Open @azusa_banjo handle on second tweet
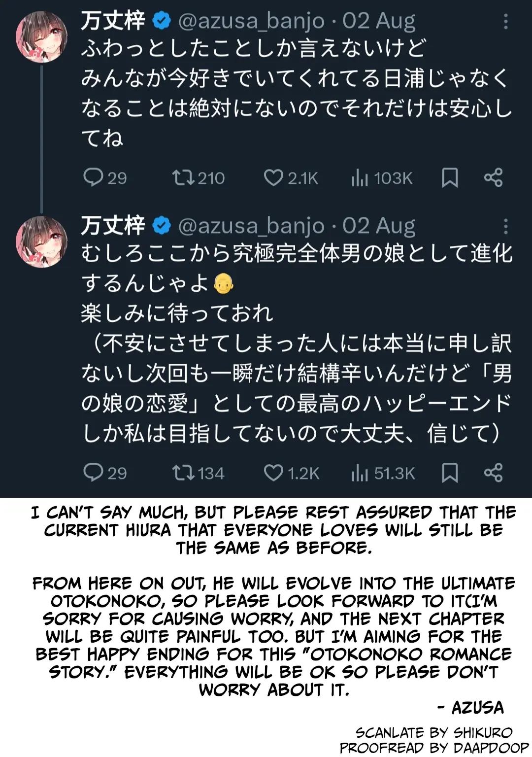Screen dimensions: 532x757 tap(251, 226)
